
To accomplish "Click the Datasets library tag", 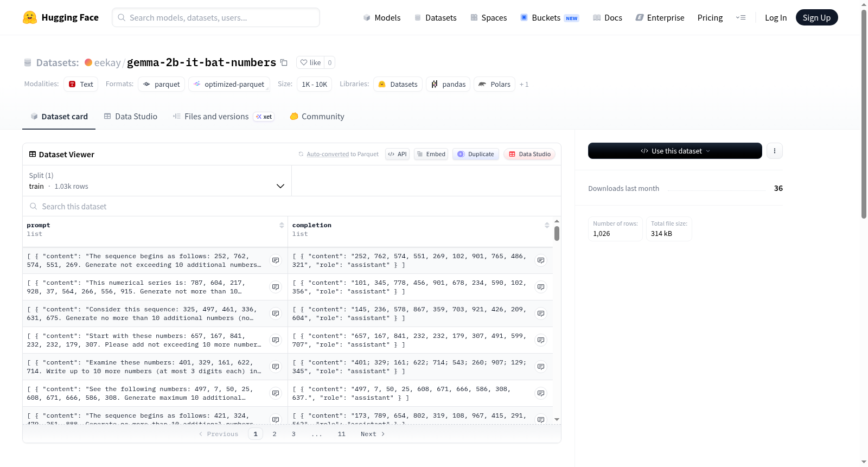I will (398, 84).
